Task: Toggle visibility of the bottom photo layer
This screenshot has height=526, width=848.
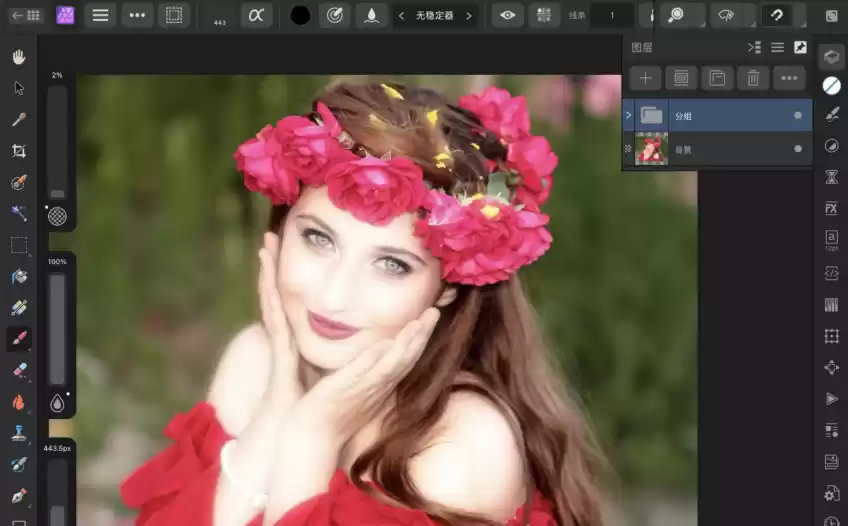Action: pos(797,149)
